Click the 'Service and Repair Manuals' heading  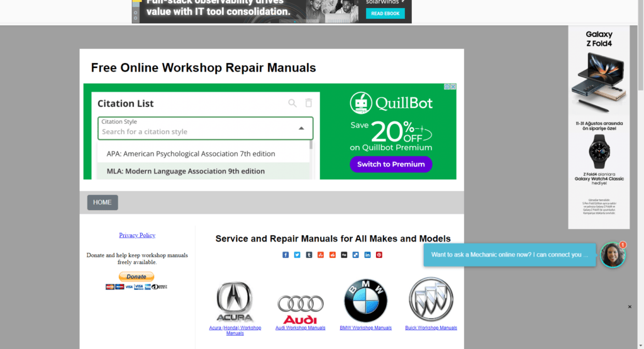(333, 238)
